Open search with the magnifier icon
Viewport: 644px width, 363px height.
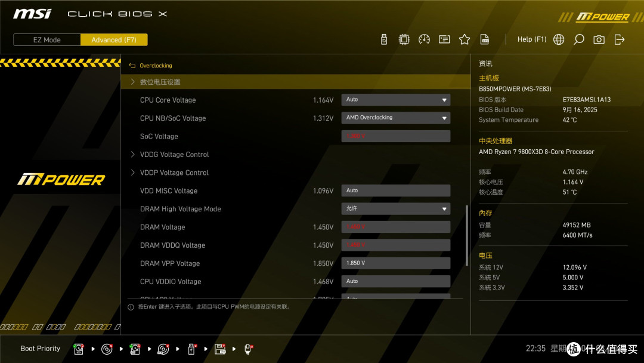pyautogui.click(x=578, y=39)
